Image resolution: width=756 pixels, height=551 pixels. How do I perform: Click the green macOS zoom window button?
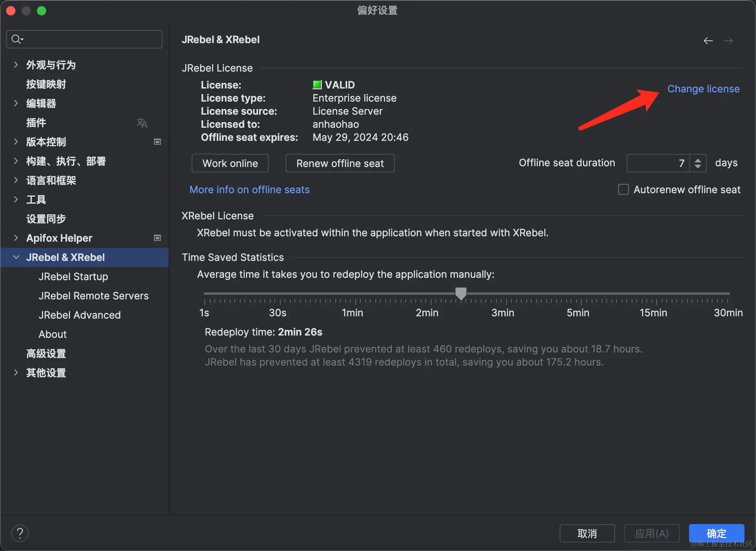42,11
